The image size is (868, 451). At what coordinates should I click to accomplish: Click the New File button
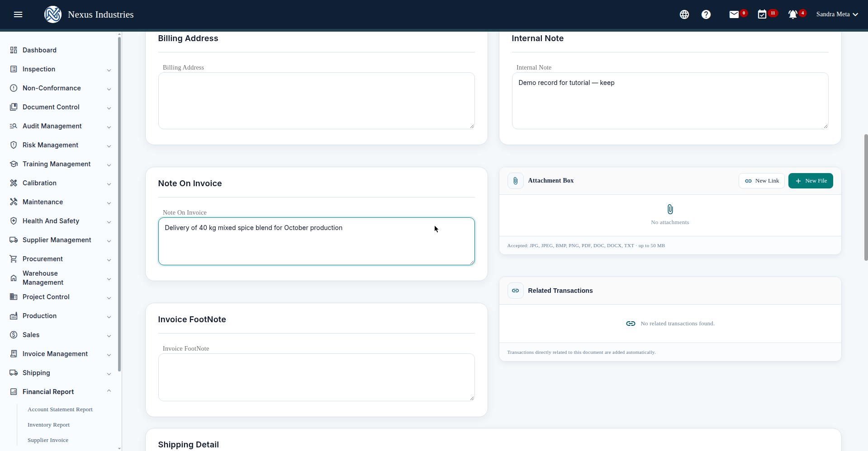tap(811, 181)
